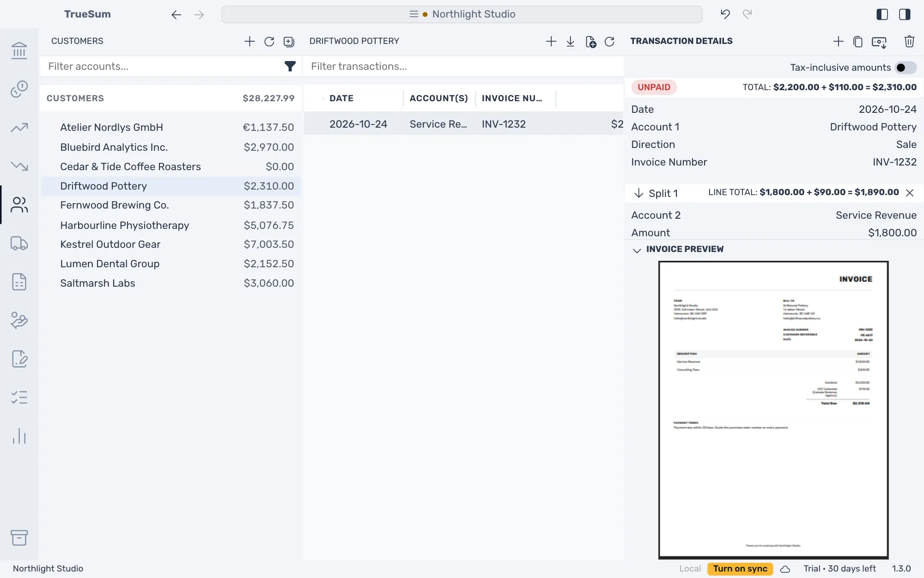The width and height of the screenshot is (924, 578).
Task: Click the Filter accounts input
Action: coord(164,67)
